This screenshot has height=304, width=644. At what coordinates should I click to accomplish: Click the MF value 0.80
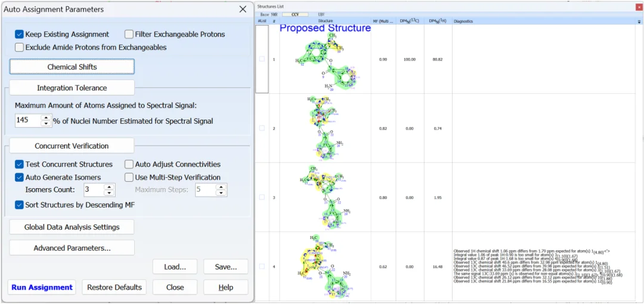coord(383,198)
